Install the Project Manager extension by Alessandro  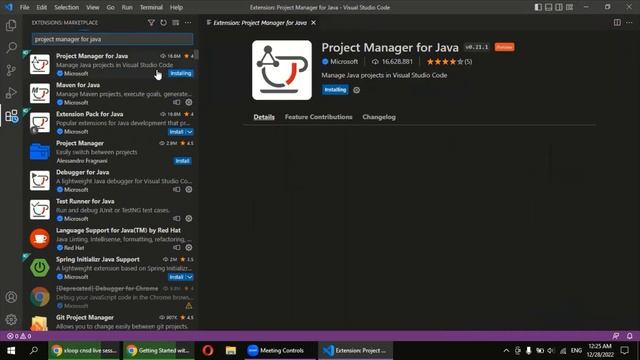point(182,161)
